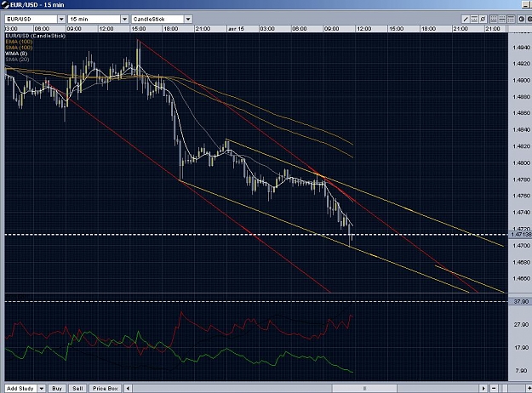This screenshot has height=393, width=532.
Task: Click the horizontal scrollbar thumb
Action: click(364, 388)
